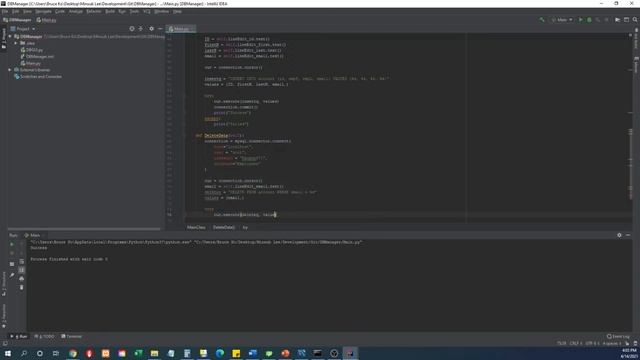Open Favorites side tab on left edge

coord(4,316)
